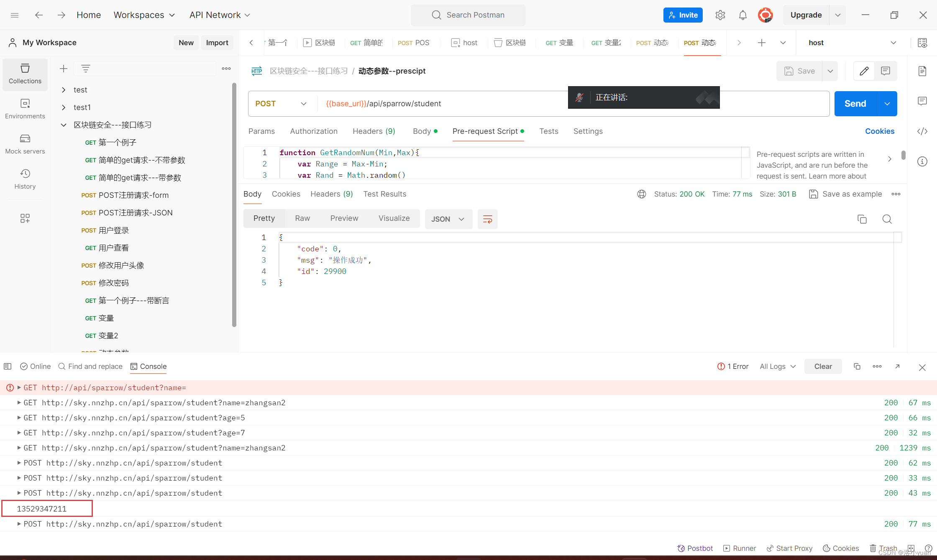Open the Runner in status bar

pos(740,548)
